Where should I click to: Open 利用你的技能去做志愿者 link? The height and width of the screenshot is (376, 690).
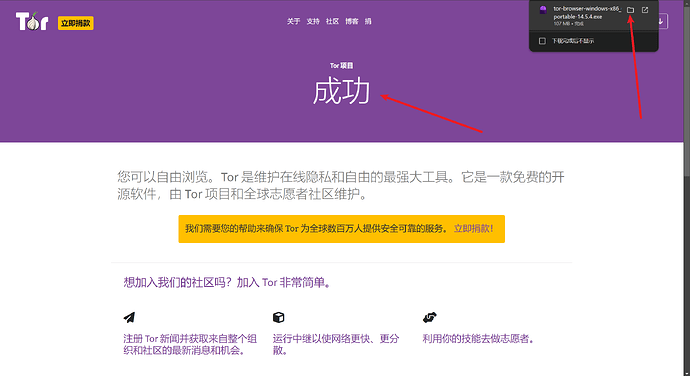point(478,339)
